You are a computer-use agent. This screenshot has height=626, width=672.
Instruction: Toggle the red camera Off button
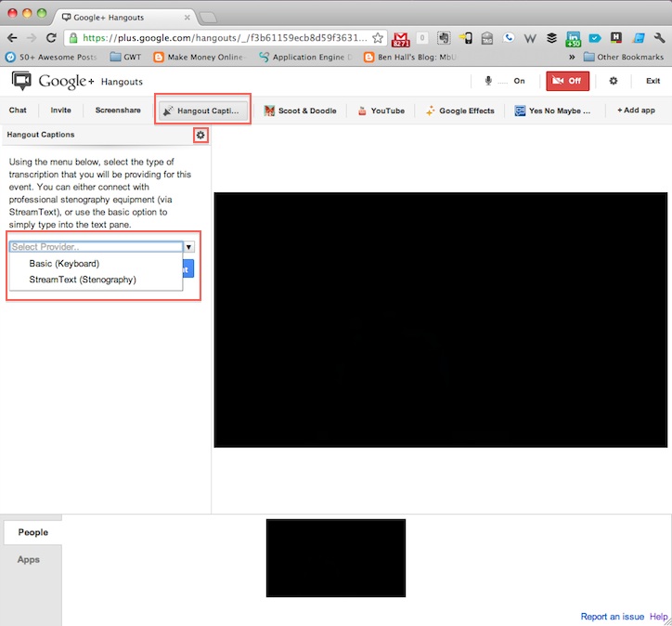coord(567,81)
